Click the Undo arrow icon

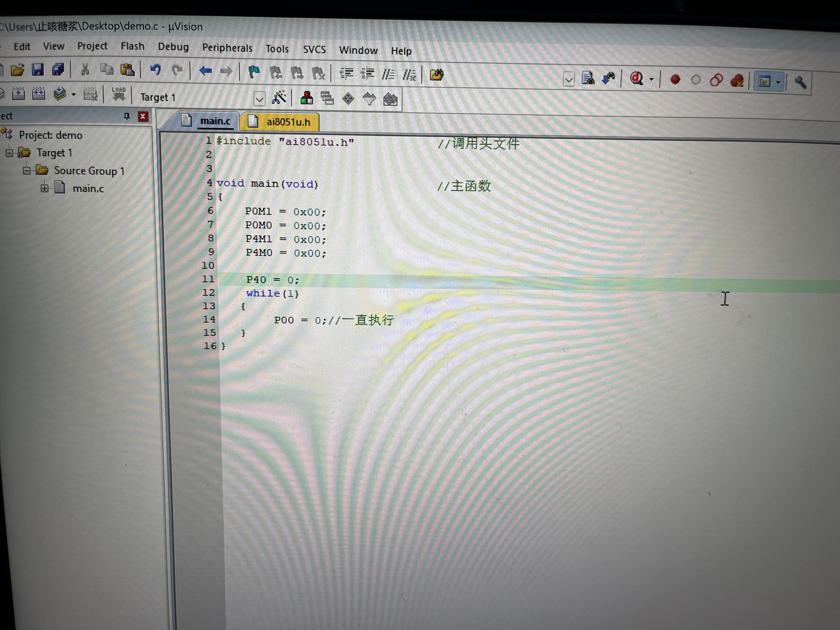click(155, 70)
